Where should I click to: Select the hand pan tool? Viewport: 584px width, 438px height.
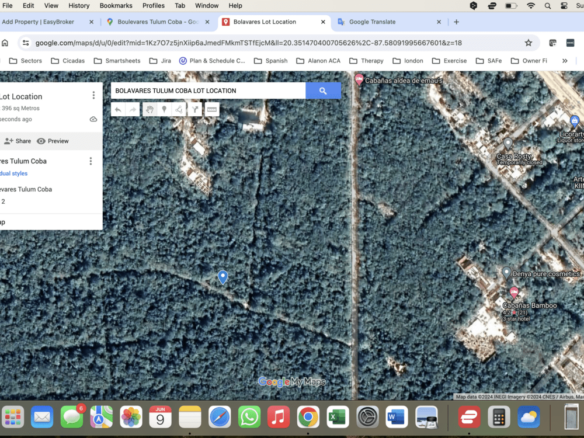[x=150, y=109]
